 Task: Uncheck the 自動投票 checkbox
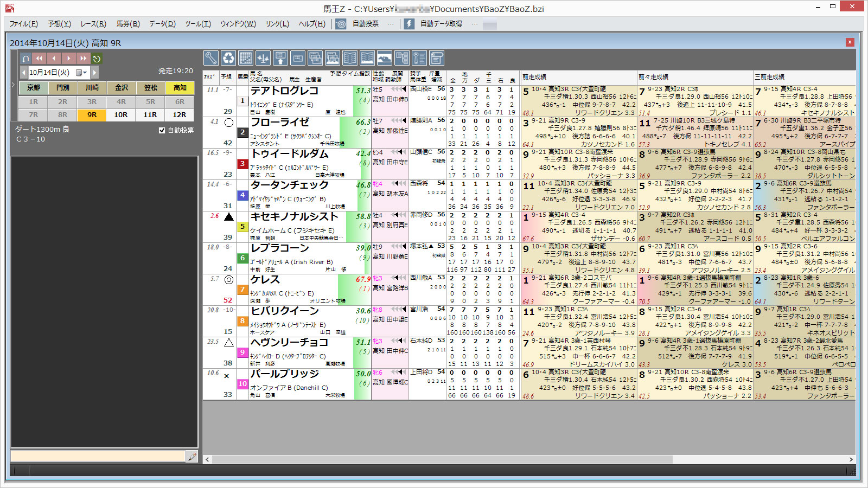coord(162,130)
